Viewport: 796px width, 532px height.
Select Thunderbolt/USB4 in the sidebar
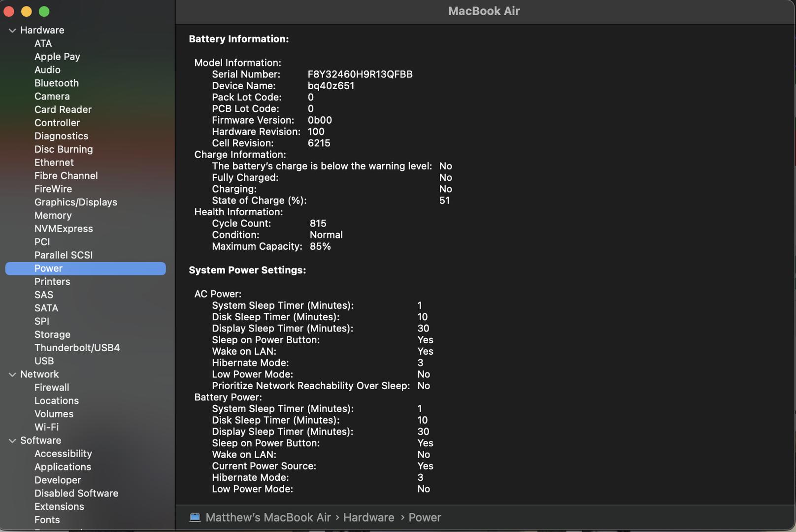tap(77, 348)
